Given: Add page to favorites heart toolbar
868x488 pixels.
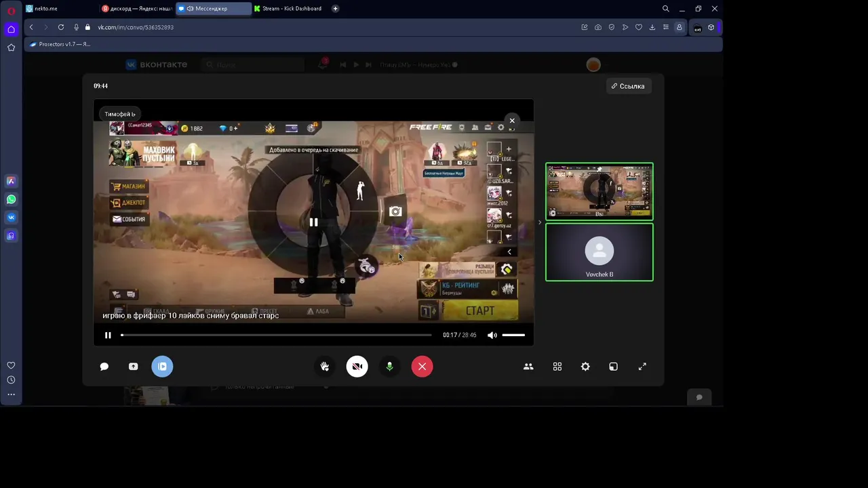Looking at the screenshot, I should tap(639, 27).
